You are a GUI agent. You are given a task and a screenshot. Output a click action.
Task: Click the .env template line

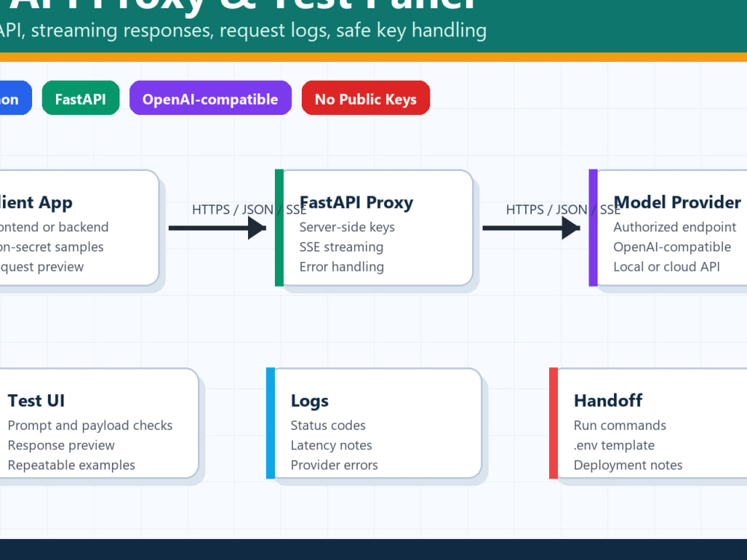(614, 445)
